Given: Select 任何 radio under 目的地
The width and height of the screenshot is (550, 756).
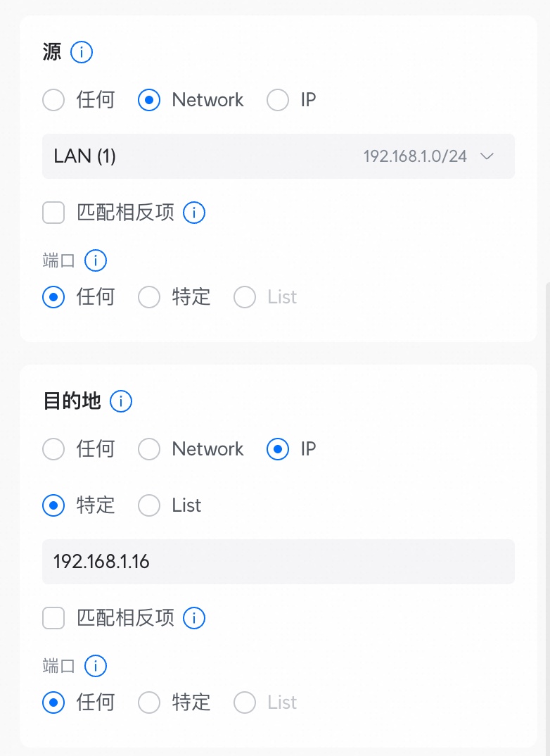Looking at the screenshot, I should pyautogui.click(x=53, y=449).
